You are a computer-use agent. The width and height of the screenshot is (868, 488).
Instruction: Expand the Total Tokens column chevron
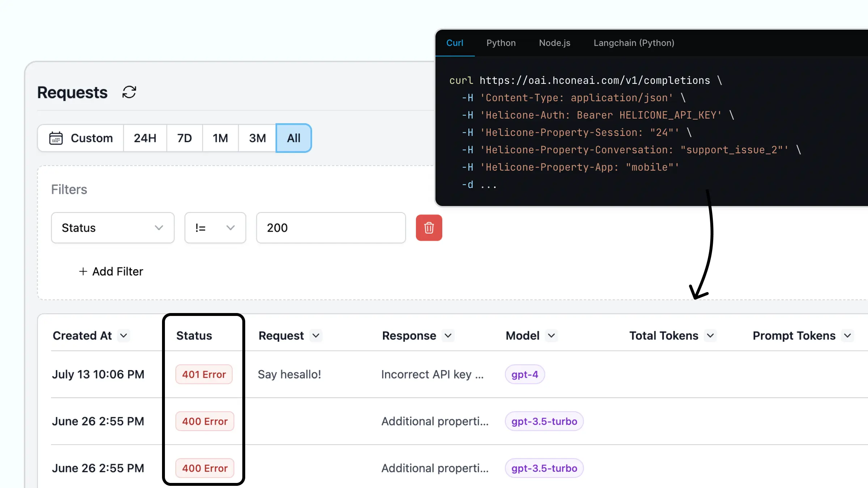coord(710,336)
